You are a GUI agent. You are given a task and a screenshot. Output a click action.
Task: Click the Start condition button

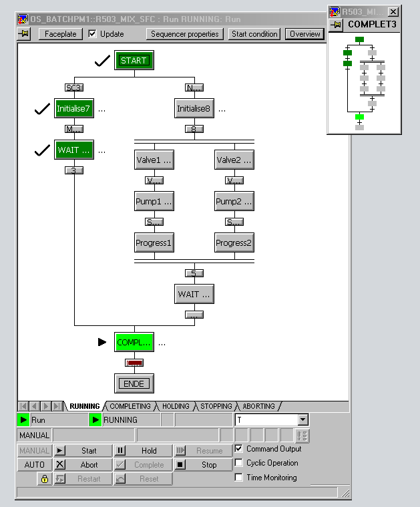pyautogui.click(x=254, y=34)
